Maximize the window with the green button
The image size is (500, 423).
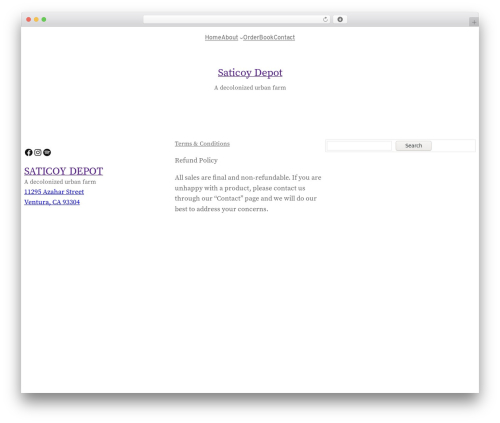(x=44, y=19)
